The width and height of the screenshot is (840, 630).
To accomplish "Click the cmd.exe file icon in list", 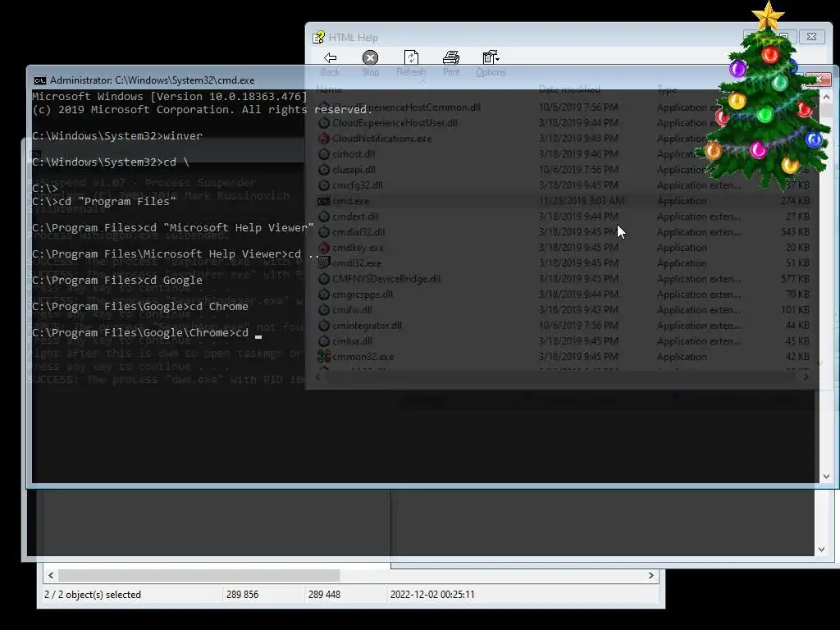I will click(x=323, y=201).
